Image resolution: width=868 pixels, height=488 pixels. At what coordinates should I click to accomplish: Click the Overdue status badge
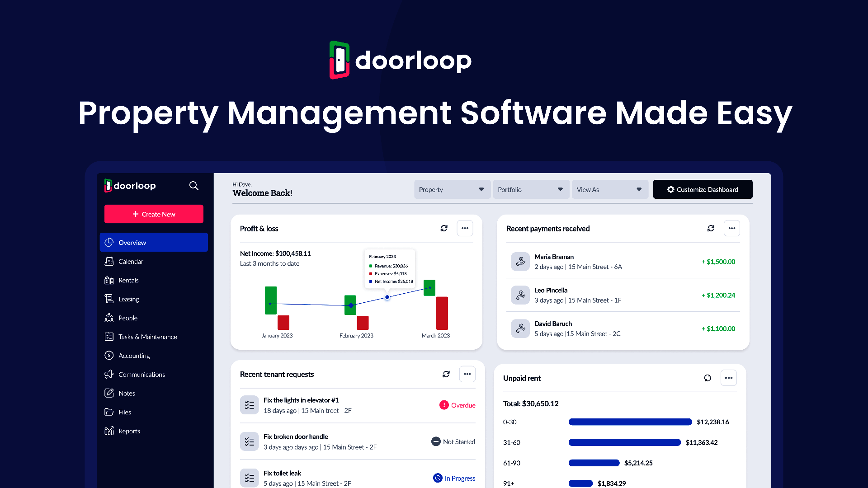tap(457, 405)
